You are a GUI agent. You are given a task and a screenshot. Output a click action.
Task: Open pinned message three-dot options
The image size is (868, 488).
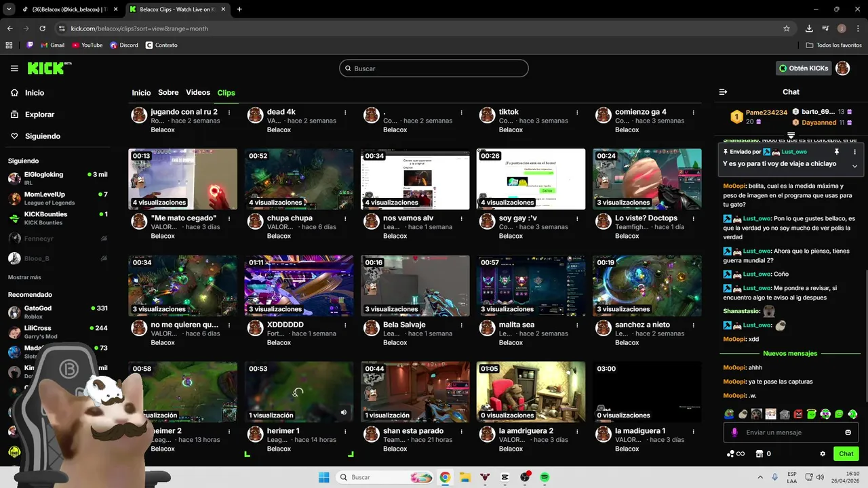[854, 152]
